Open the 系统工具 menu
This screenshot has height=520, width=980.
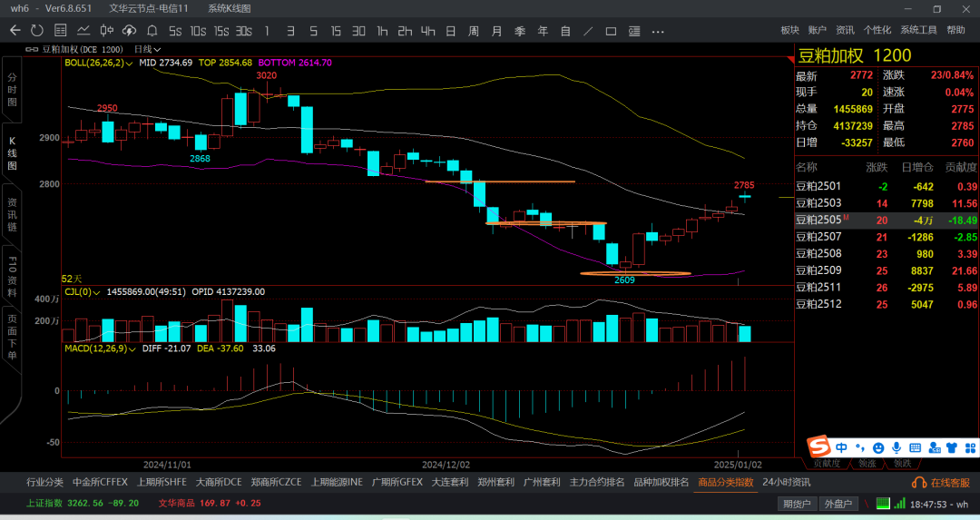click(x=918, y=31)
